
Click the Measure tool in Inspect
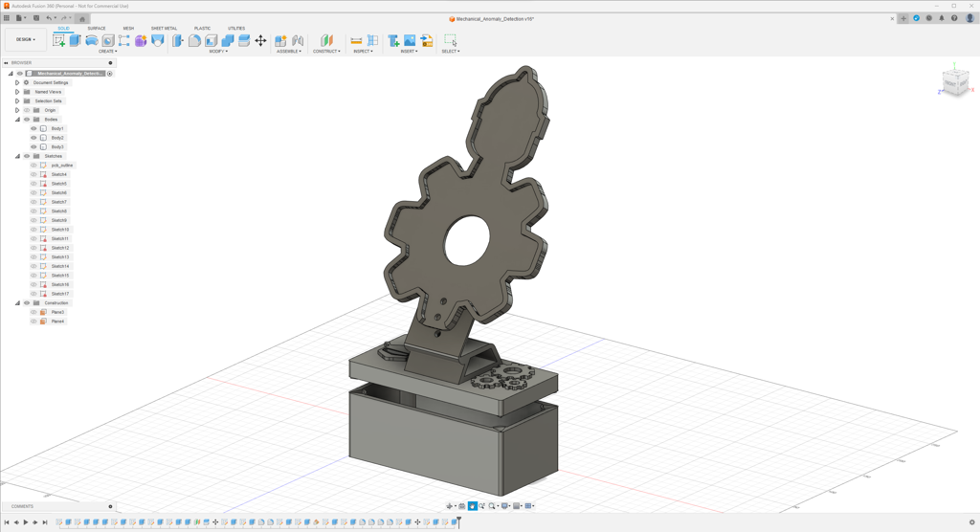coord(356,40)
